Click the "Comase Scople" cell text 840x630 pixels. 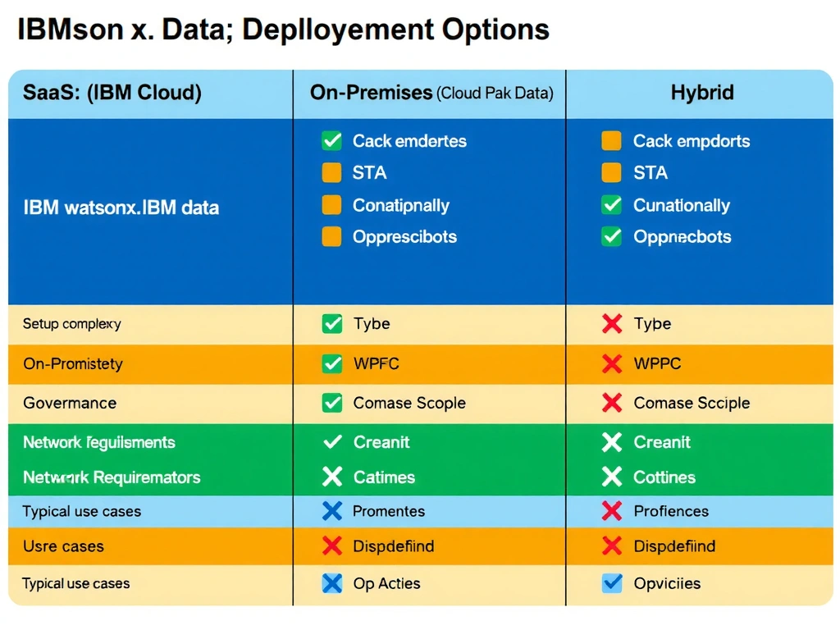(x=409, y=404)
